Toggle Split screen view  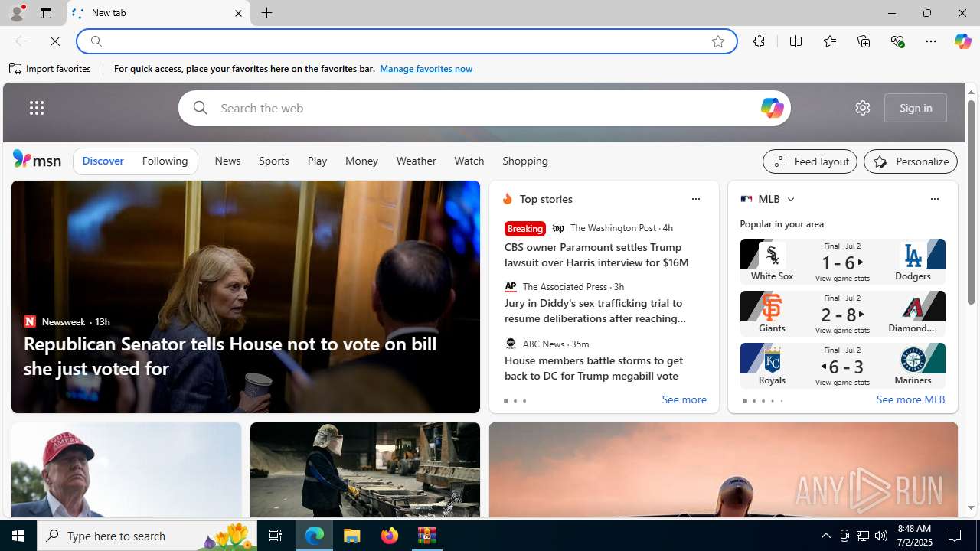[x=796, y=41]
